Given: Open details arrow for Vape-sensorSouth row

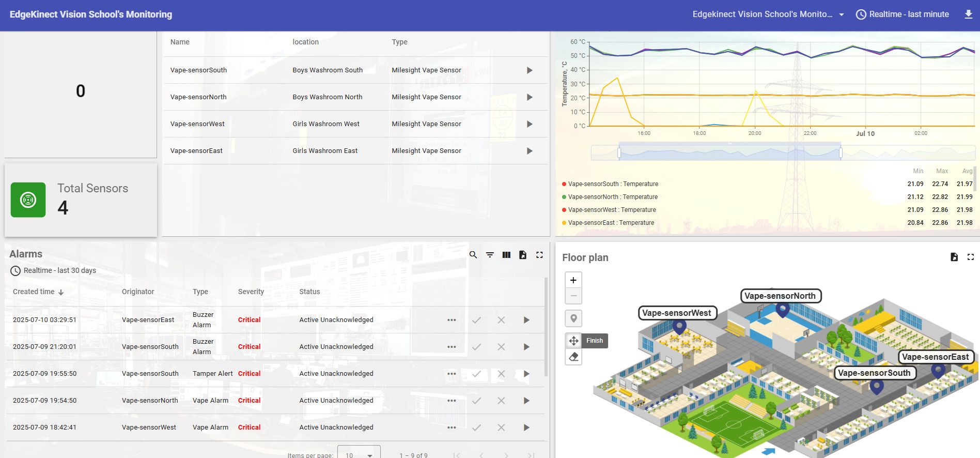Looking at the screenshot, I should tap(530, 70).
